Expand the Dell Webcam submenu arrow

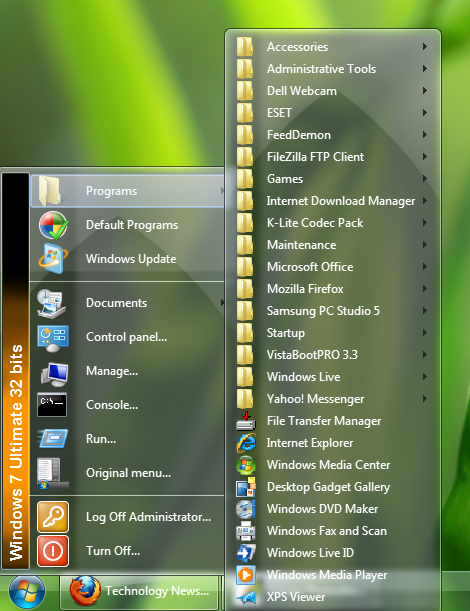click(x=425, y=91)
